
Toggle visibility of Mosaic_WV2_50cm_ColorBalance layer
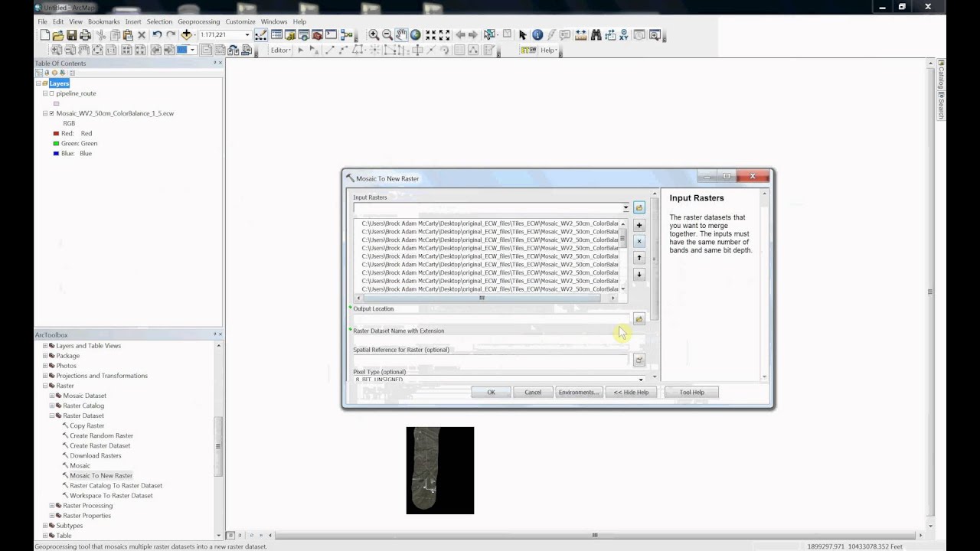coord(51,113)
